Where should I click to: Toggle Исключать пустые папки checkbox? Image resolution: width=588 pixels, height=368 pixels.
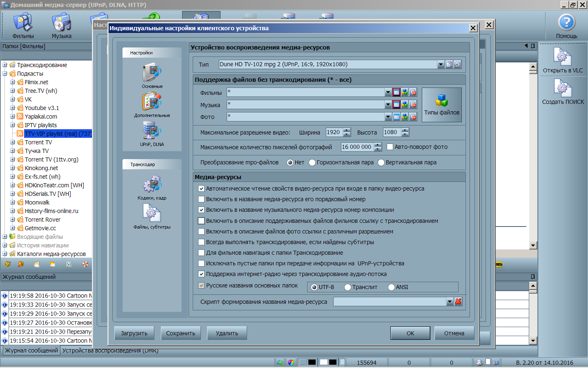click(201, 263)
